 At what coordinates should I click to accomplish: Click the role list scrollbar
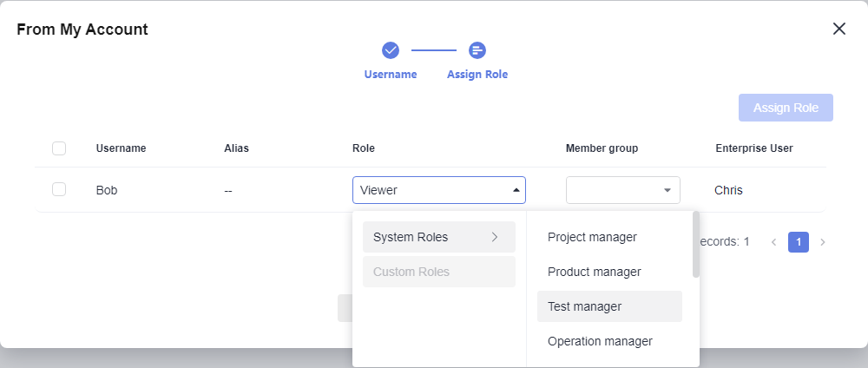696,244
